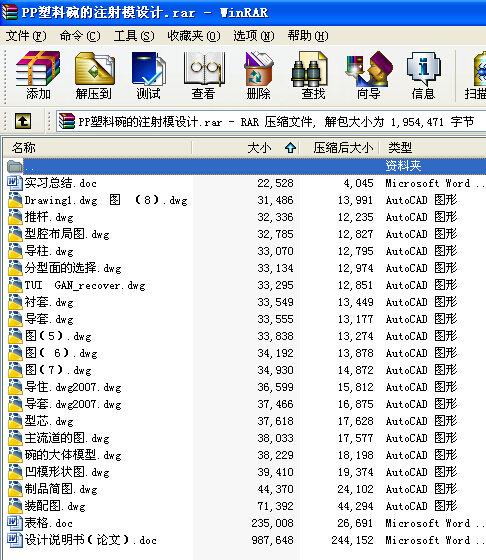
Task: Launch the 向导 (Wizard) icon
Action: click(x=369, y=75)
